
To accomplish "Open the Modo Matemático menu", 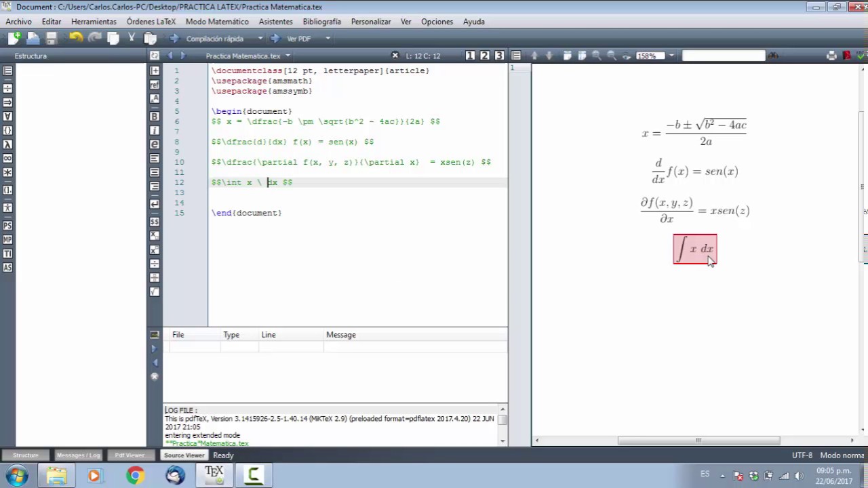I will click(x=217, y=22).
